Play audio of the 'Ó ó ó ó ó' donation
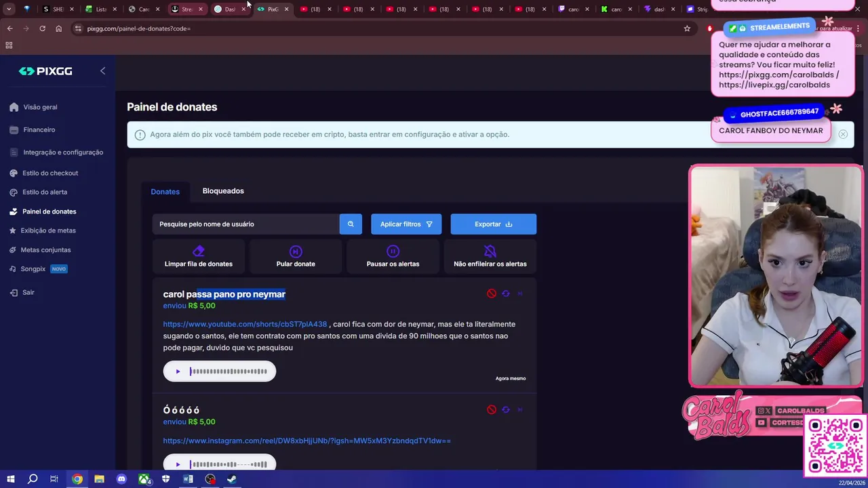Viewport: 868px width, 488px height. [178, 464]
